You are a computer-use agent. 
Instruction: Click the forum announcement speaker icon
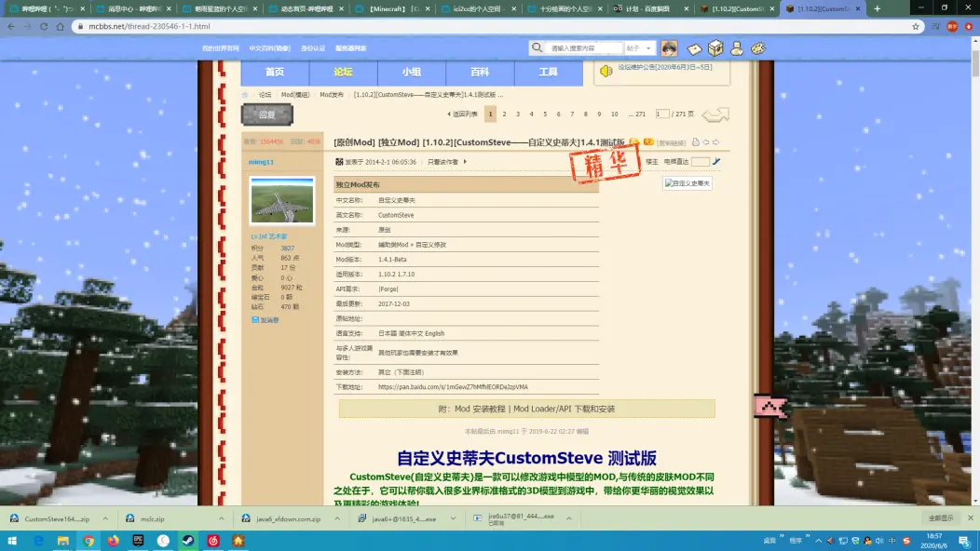click(x=606, y=70)
